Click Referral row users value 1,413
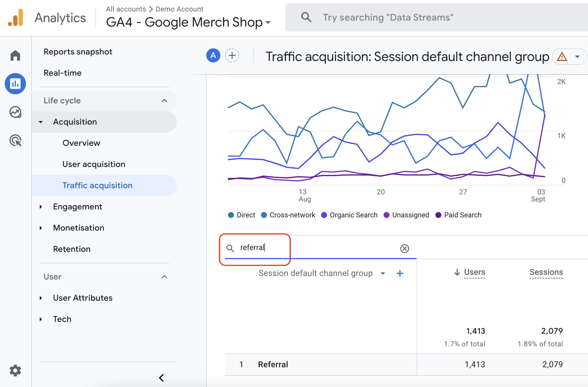The height and width of the screenshot is (387, 588). pyautogui.click(x=475, y=365)
